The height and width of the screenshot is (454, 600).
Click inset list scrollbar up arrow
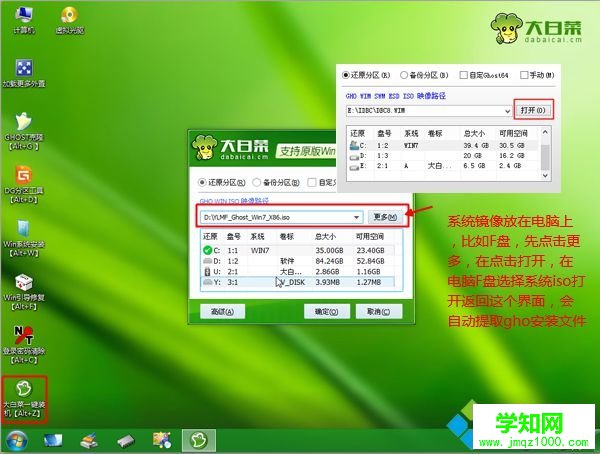(545, 132)
